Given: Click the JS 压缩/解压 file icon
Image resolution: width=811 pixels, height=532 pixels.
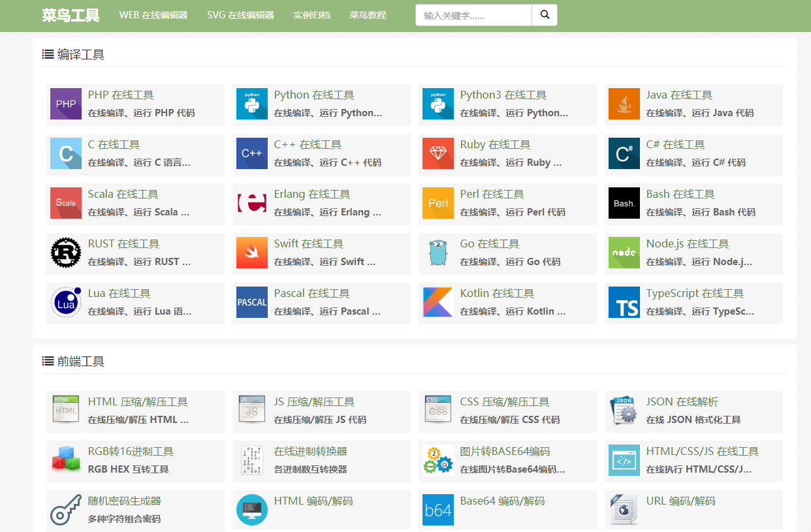Looking at the screenshot, I should [252, 411].
